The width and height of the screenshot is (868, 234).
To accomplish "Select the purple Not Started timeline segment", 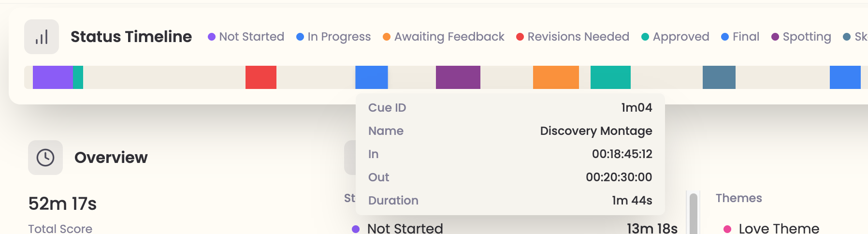I will point(53,77).
